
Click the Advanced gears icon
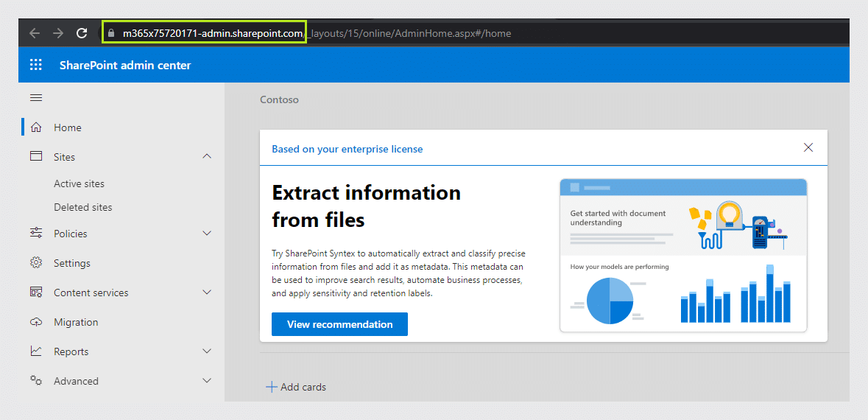pyautogui.click(x=36, y=380)
